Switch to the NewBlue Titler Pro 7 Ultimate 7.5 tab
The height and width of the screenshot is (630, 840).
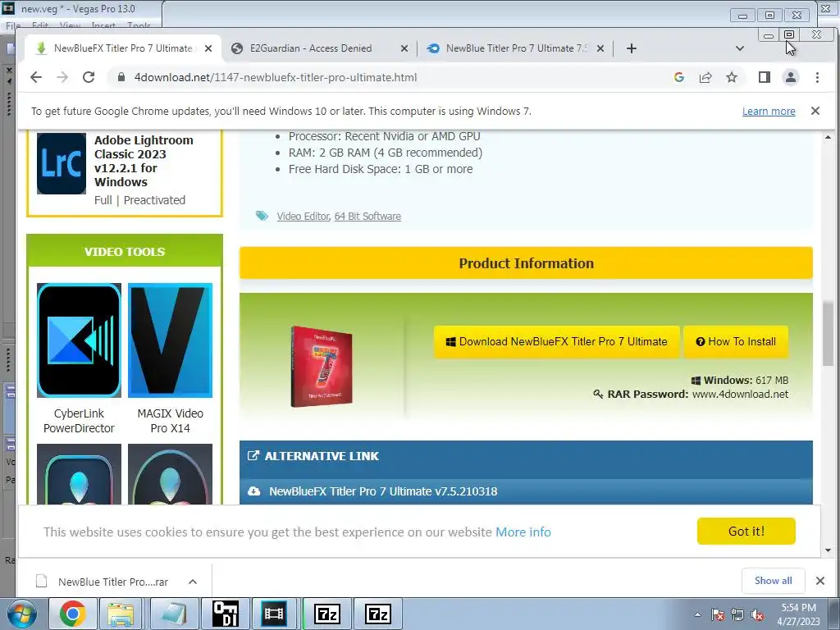click(x=509, y=48)
